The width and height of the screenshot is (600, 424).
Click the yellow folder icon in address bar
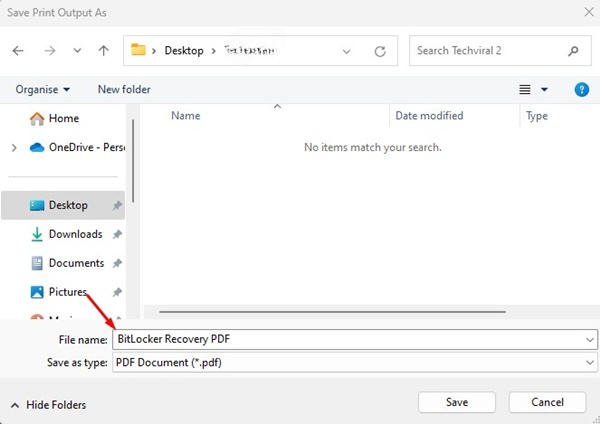click(138, 50)
